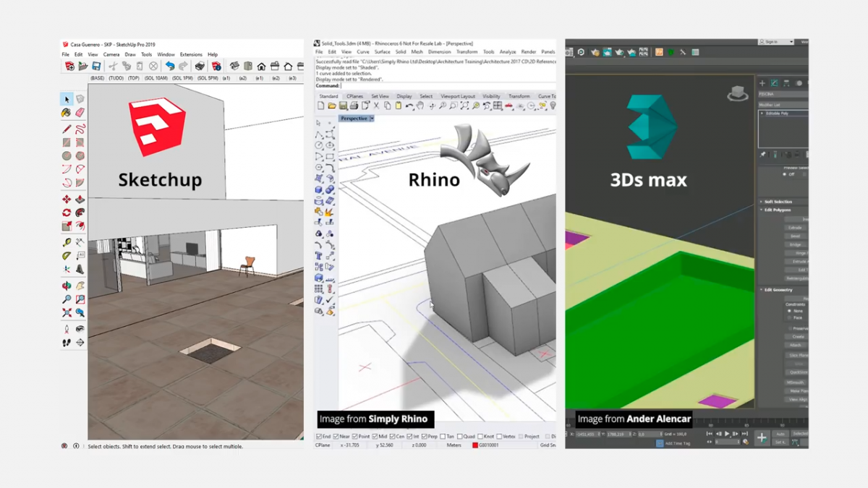Click the Rhino Print icon
Image resolution: width=868 pixels, height=488 pixels.
coord(355,106)
